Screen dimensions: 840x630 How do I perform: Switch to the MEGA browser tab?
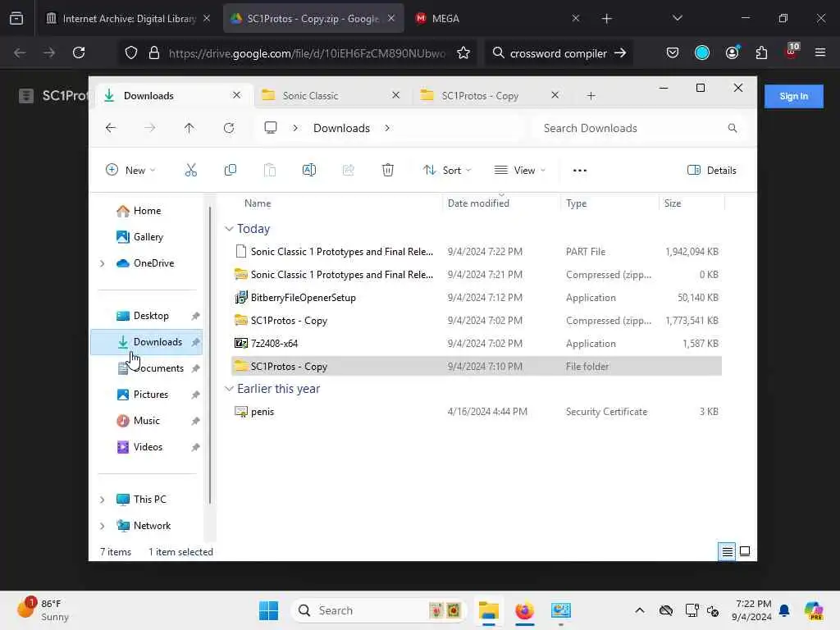click(x=496, y=19)
